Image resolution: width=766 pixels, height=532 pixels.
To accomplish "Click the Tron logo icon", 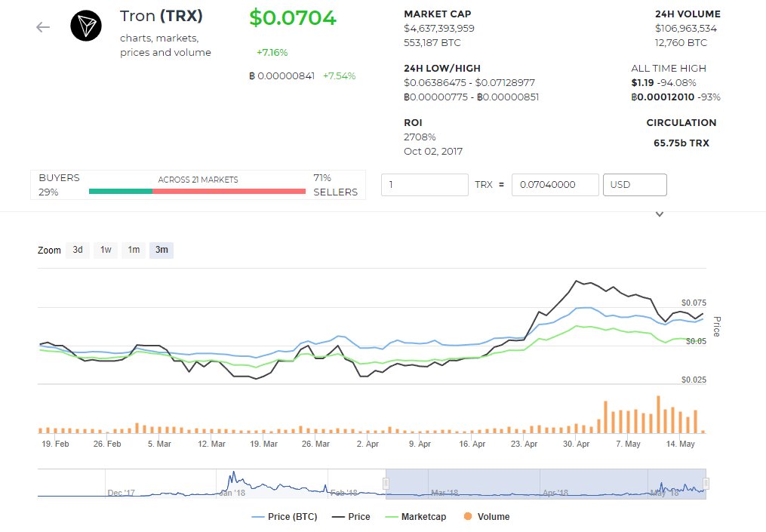I will [86, 26].
